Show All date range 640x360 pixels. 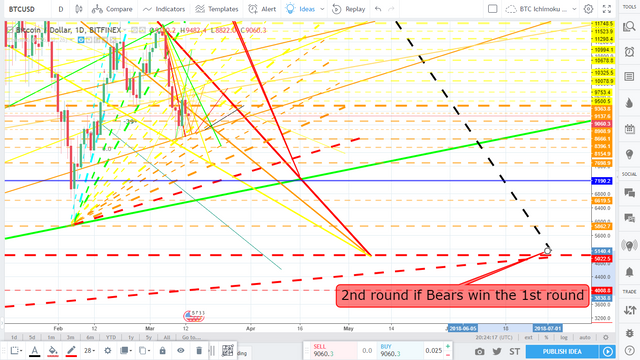(x=167, y=337)
